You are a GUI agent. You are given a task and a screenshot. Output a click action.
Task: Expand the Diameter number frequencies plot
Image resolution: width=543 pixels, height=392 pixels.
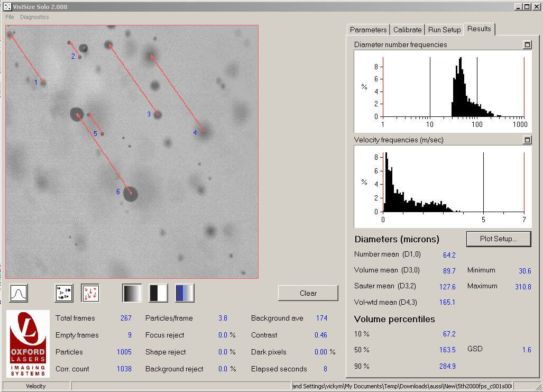pyautogui.click(x=527, y=45)
